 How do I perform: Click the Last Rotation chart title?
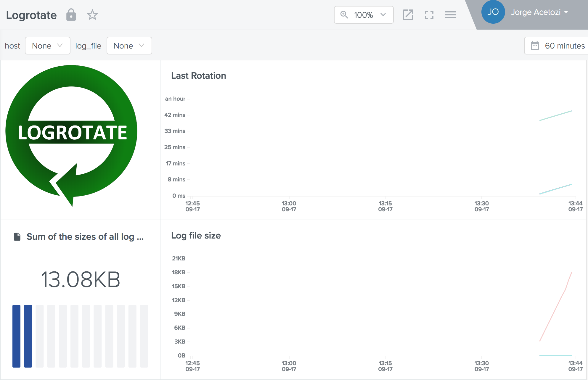pos(198,76)
